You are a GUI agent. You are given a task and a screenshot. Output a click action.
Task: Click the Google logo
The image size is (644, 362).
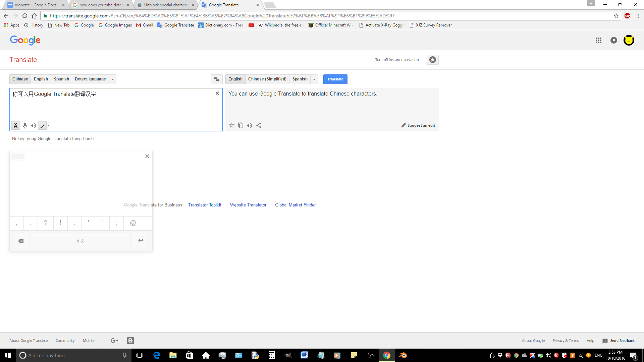25,40
